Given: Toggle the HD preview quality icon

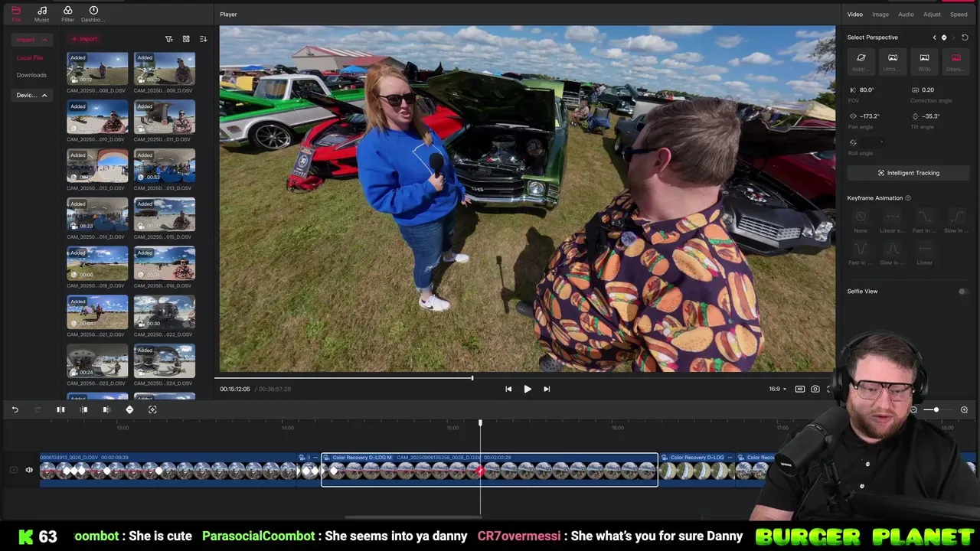Looking at the screenshot, I should coord(800,389).
